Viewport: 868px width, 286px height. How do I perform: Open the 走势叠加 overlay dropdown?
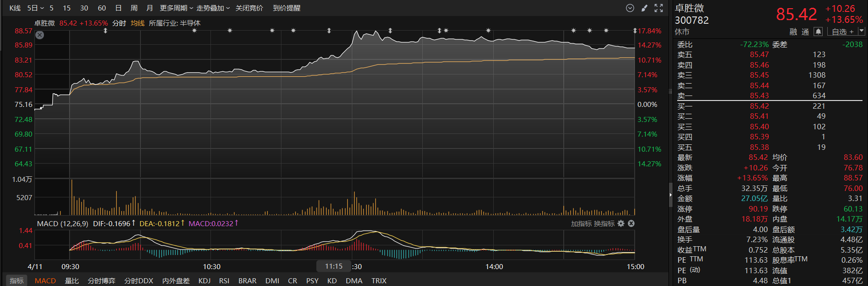[213, 8]
